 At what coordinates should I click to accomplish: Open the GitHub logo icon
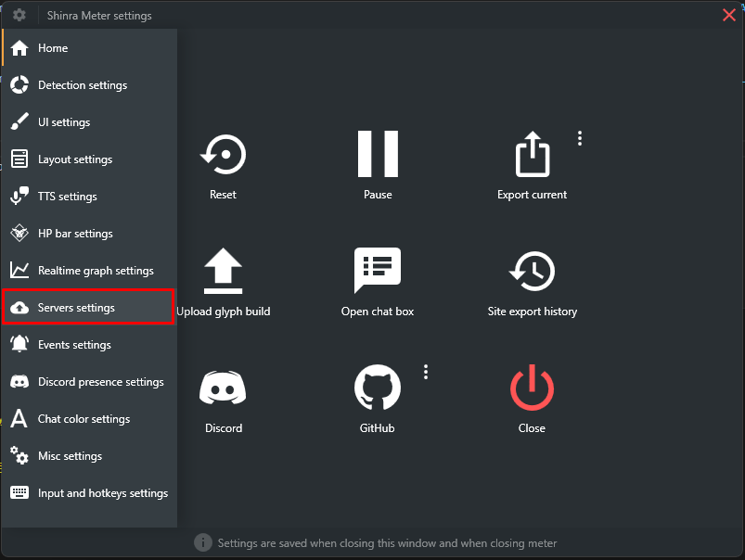378,388
